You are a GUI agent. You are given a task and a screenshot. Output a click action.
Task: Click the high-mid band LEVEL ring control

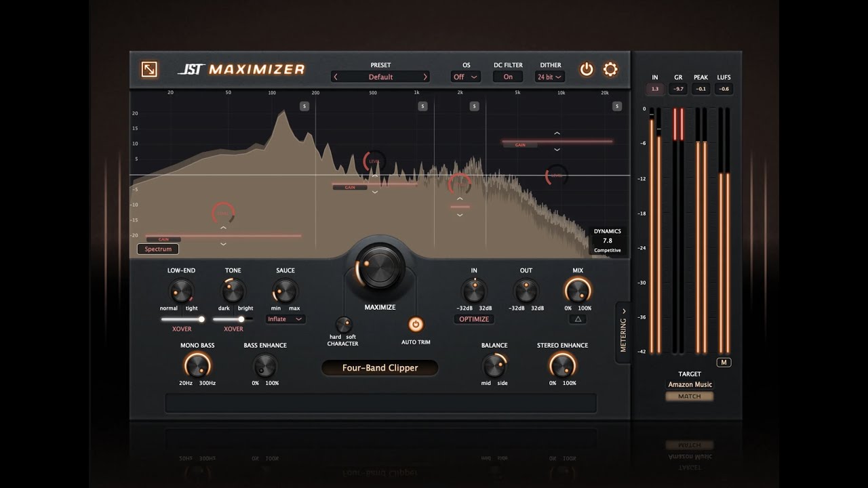click(x=460, y=184)
